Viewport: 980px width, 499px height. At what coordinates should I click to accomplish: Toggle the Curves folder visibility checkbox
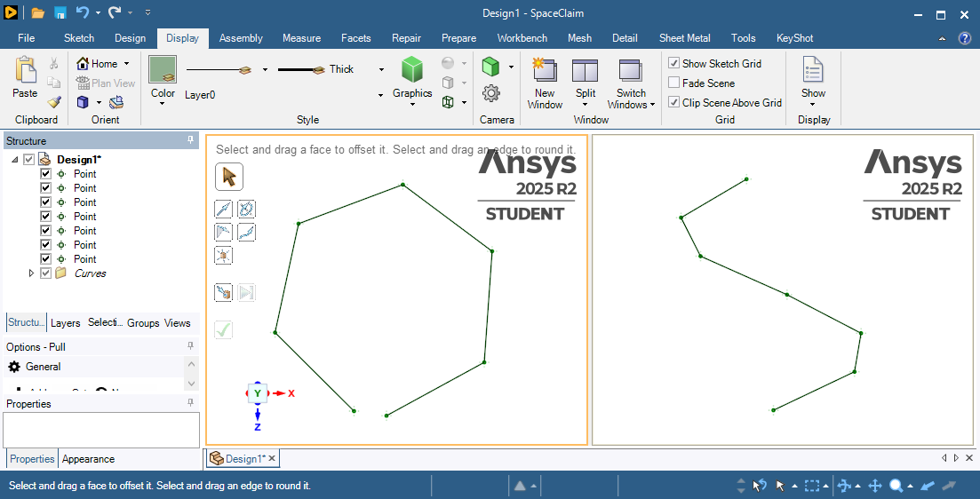45,273
